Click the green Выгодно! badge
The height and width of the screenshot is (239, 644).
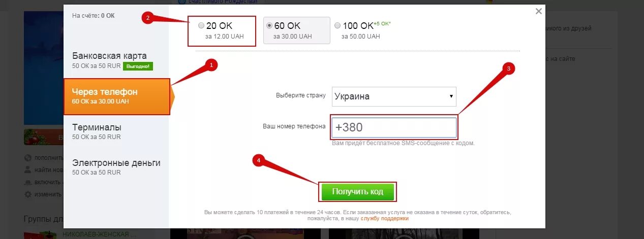point(138,66)
